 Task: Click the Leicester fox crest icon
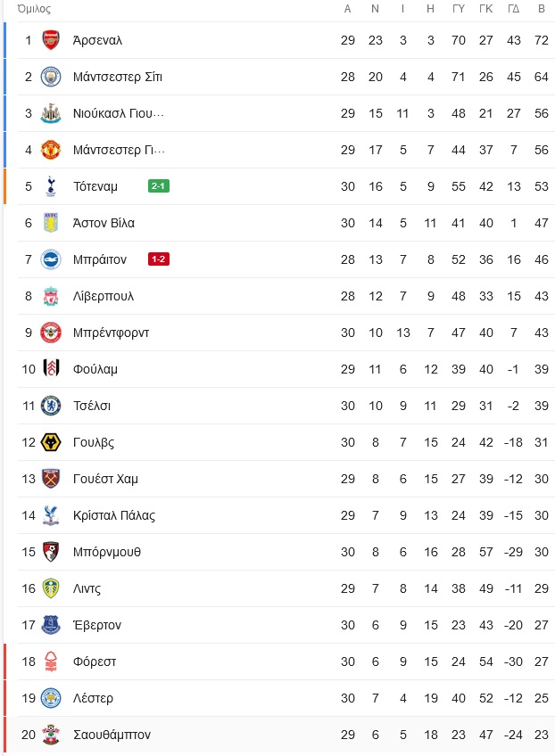coord(51,698)
